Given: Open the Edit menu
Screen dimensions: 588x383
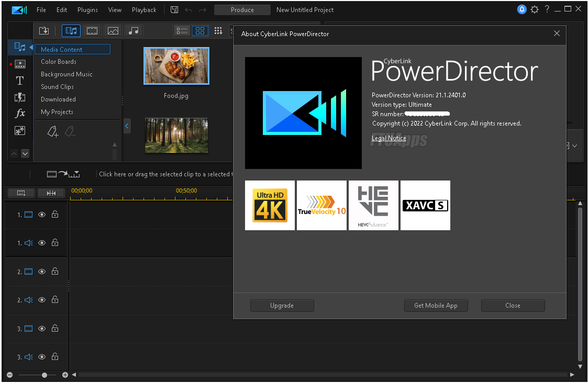Looking at the screenshot, I should (x=62, y=10).
